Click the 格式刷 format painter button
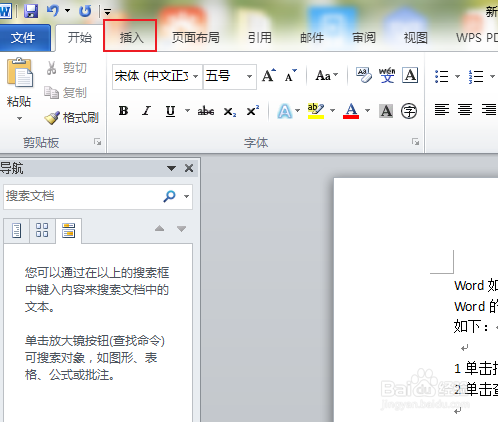This screenshot has height=422, width=498. (72, 117)
